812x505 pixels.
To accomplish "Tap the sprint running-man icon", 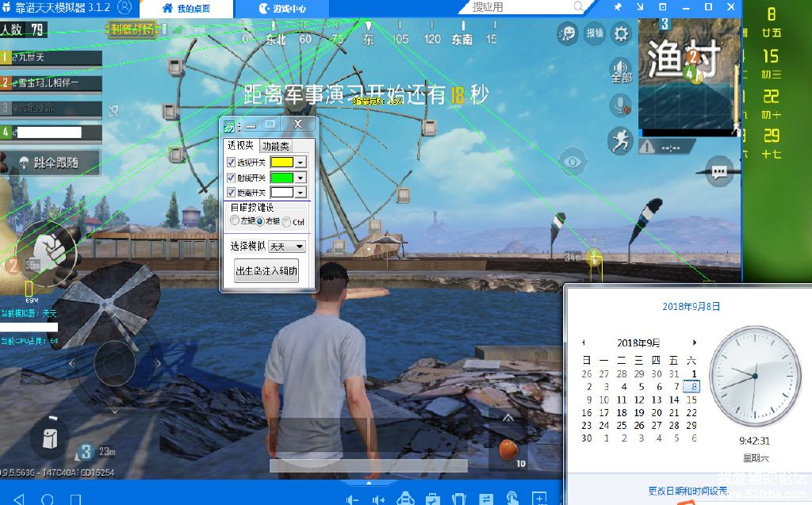I will pos(620,140).
